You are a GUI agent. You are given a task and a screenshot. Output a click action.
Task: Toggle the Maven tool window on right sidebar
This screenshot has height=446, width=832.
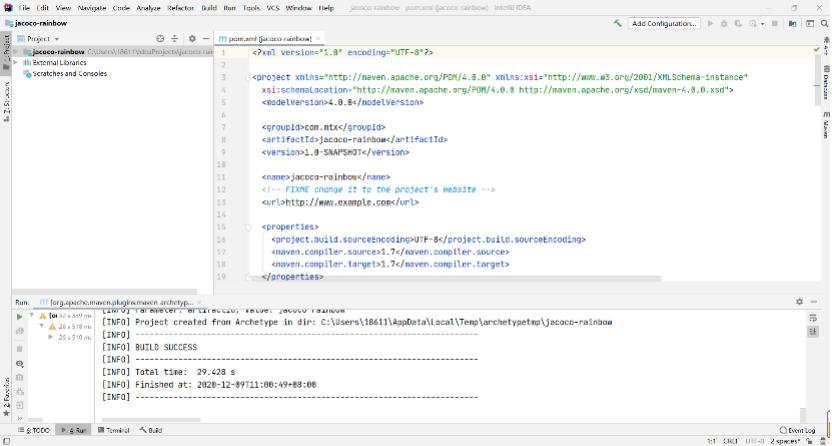coord(827,127)
